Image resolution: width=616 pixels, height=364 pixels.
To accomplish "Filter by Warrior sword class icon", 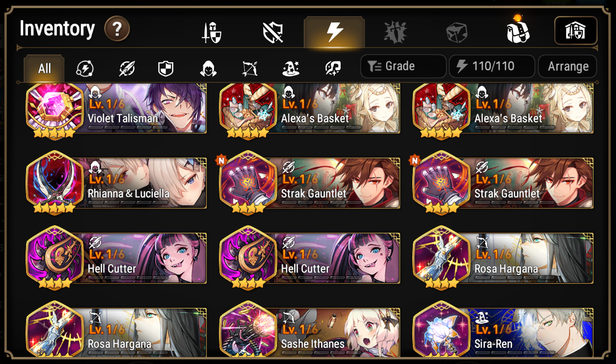I will click(126, 69).
